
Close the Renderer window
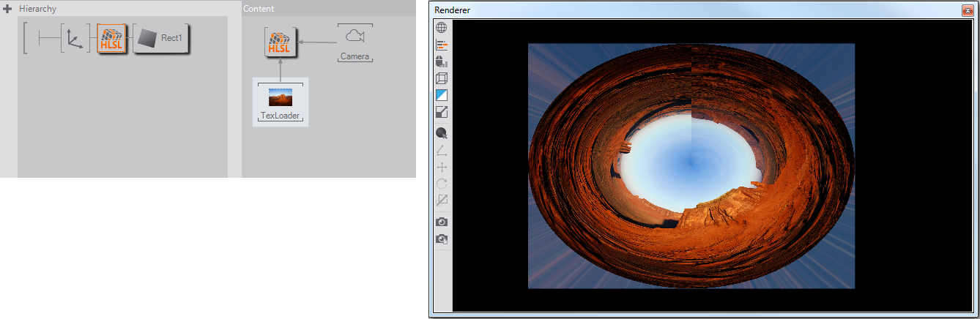[x=967, y=10]
